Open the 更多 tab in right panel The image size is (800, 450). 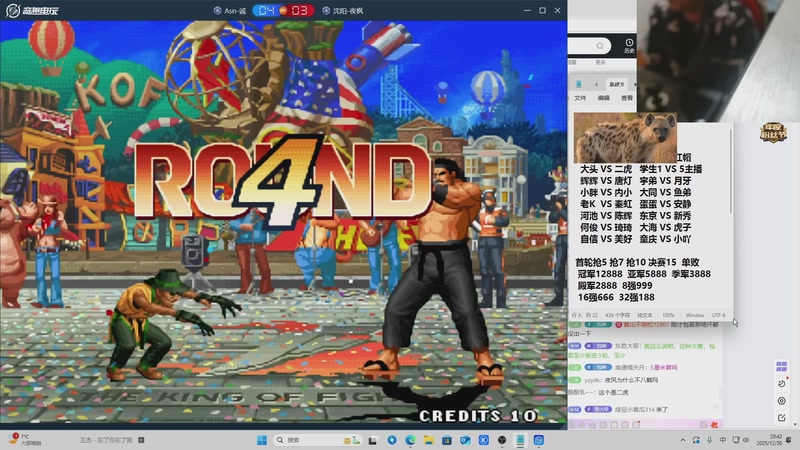click(x=600, y=62)
